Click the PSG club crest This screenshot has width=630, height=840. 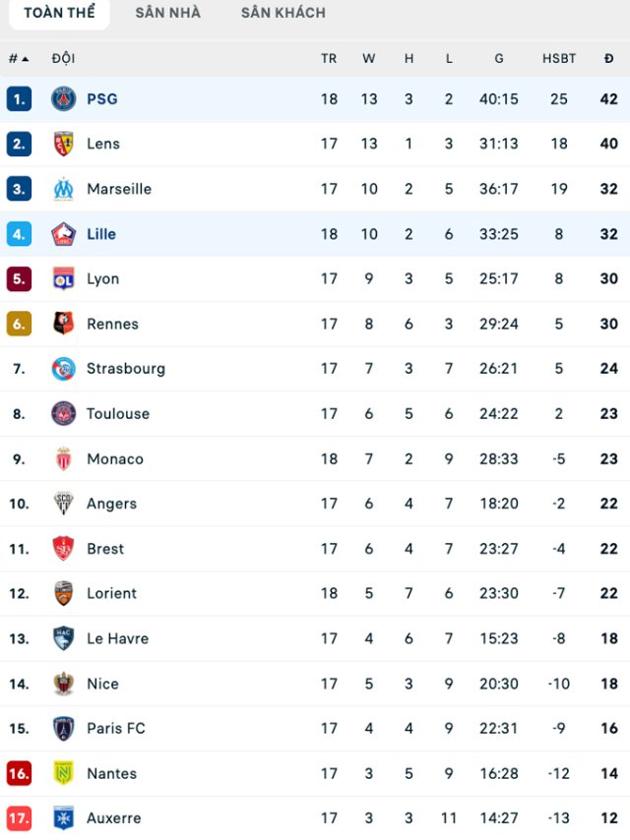tap(63, 98)
